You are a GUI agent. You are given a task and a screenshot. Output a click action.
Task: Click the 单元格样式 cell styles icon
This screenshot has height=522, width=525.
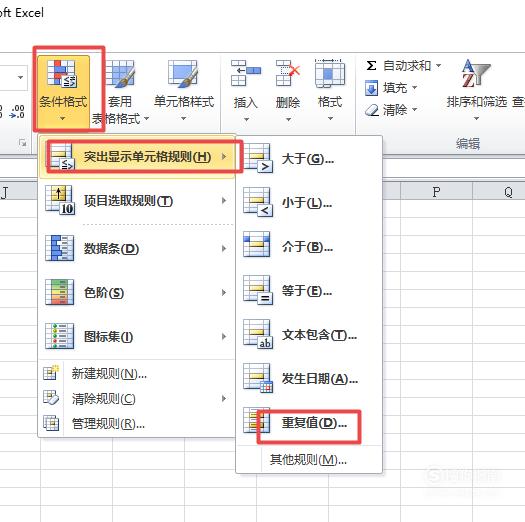183,74
